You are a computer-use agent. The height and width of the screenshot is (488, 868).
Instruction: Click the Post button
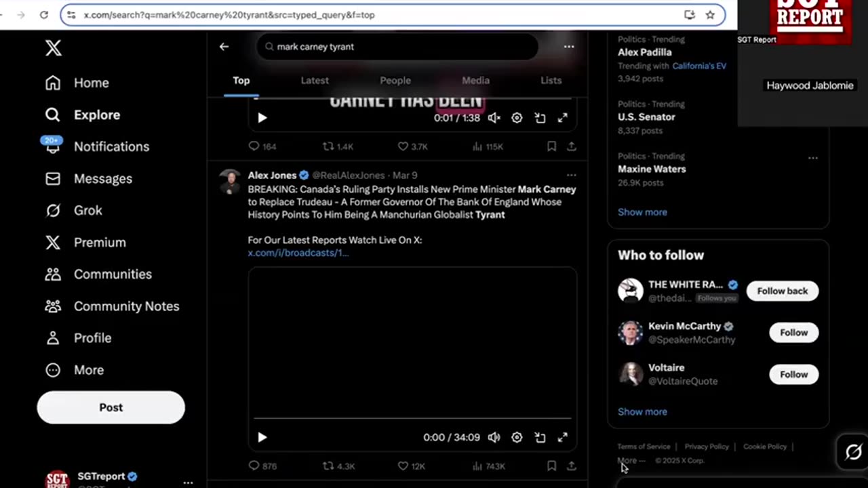111,407
